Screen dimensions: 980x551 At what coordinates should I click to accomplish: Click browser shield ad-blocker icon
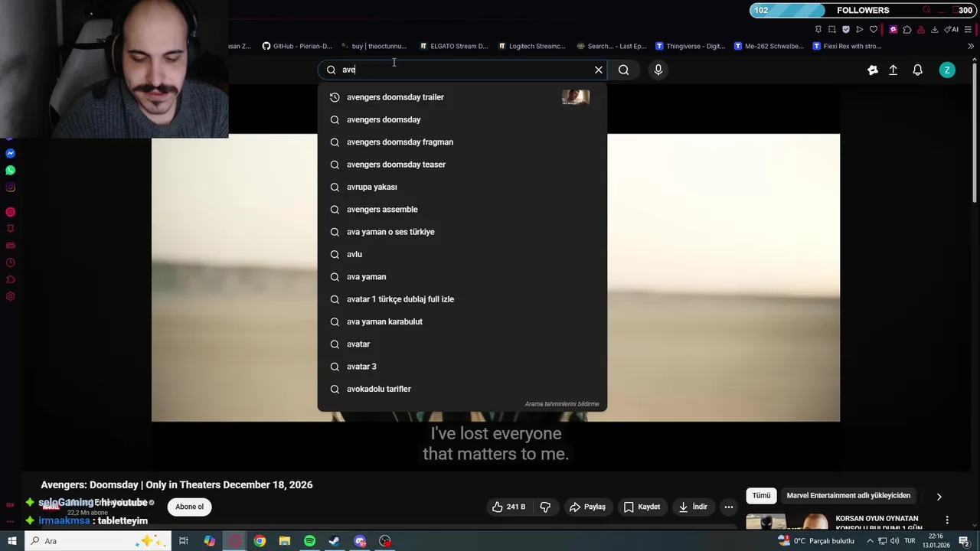point(846,29)
